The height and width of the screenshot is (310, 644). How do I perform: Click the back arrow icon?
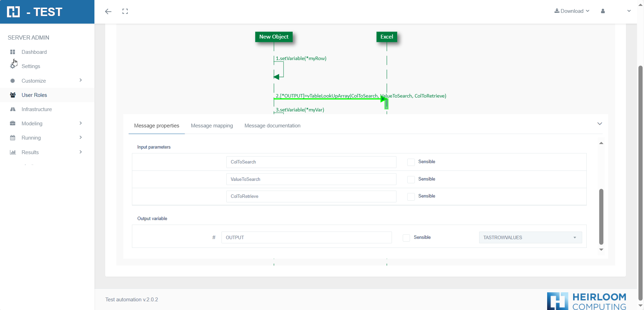108,11
